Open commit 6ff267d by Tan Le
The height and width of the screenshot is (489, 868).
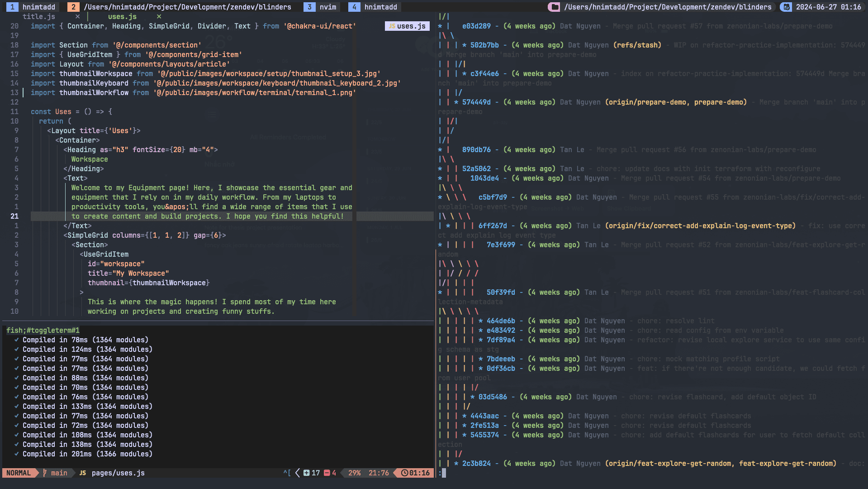click(493, 225)
